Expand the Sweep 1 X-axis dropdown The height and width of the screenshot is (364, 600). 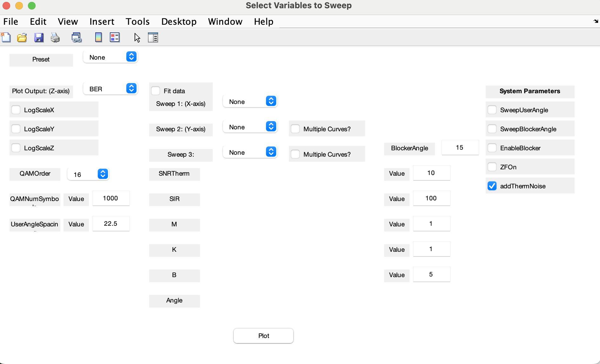(250, 101)
